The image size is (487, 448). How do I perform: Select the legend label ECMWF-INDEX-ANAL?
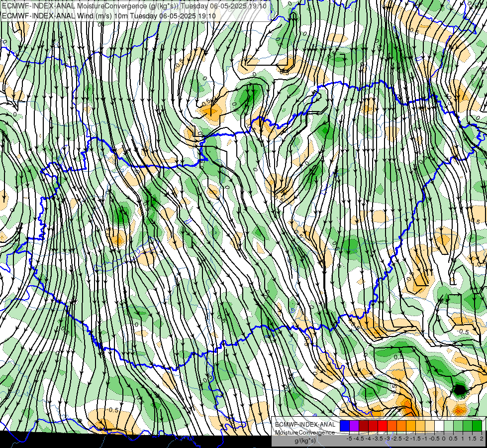(305, 425)
